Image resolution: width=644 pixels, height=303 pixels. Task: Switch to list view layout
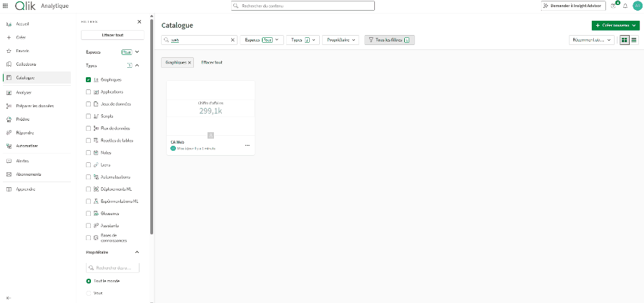(633, 40)
